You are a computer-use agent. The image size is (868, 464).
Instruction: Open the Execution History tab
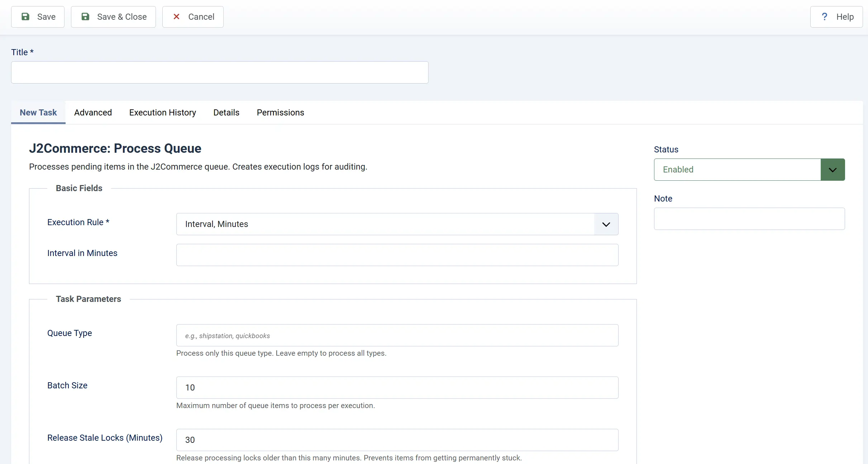point(163,113)
